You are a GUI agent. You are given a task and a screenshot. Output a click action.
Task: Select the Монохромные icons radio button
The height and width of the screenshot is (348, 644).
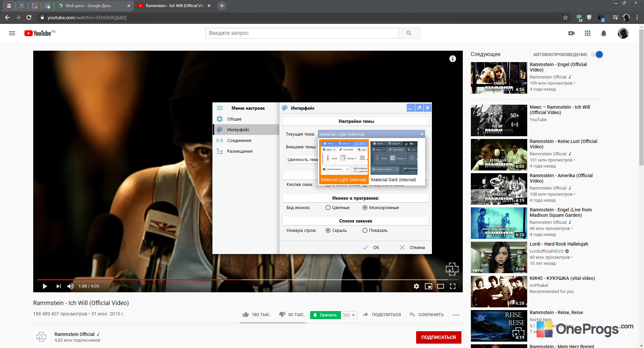(365, 208)
